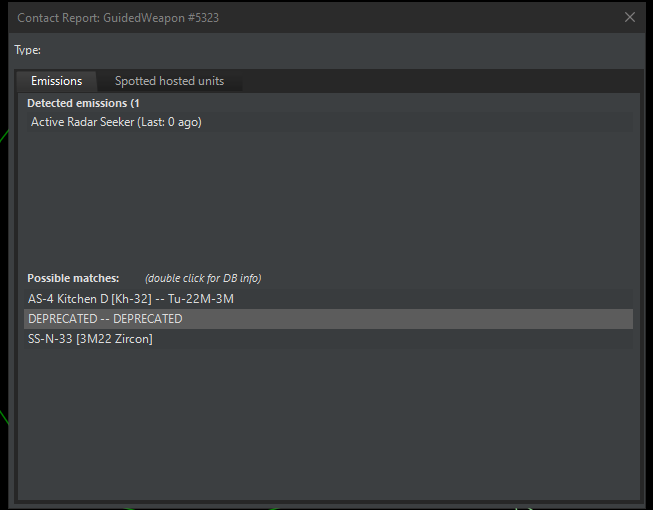Click blank tab strip right of Spotted hosted units
653x510 pixels.
tap(440, 81)
